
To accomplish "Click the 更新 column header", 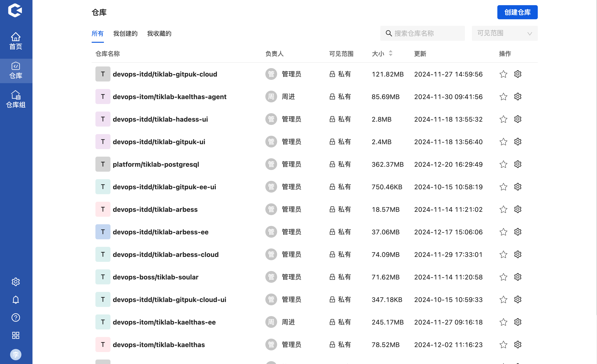I will click(420, 54).
